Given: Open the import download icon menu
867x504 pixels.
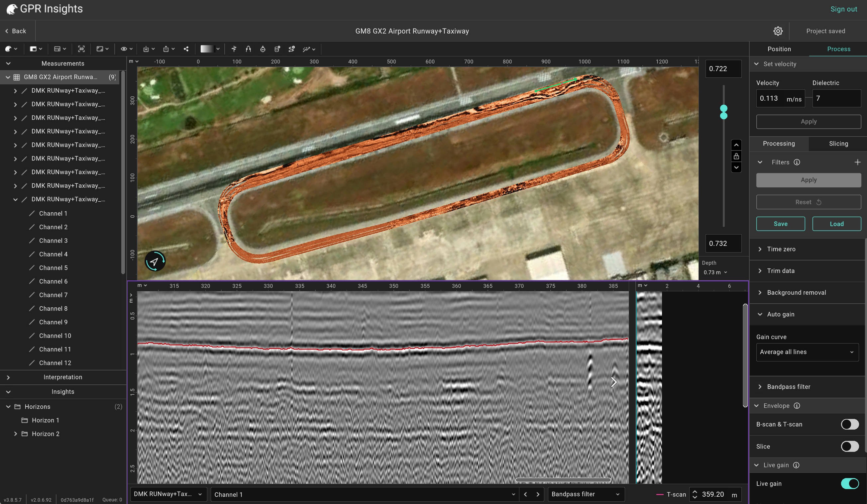Looking at the screenshot, I should tap(149, 49).
